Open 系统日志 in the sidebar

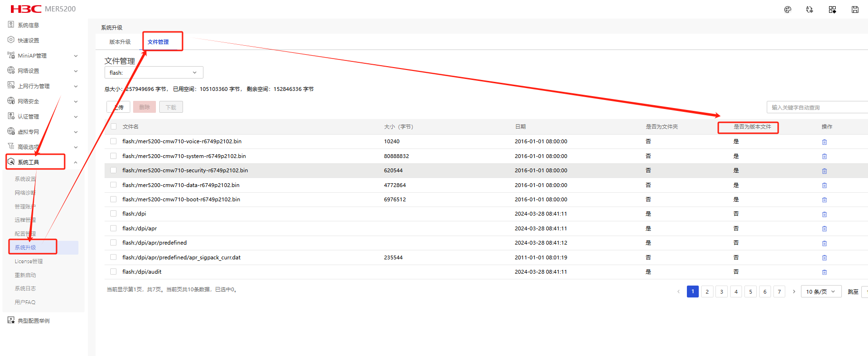point(25,288)
